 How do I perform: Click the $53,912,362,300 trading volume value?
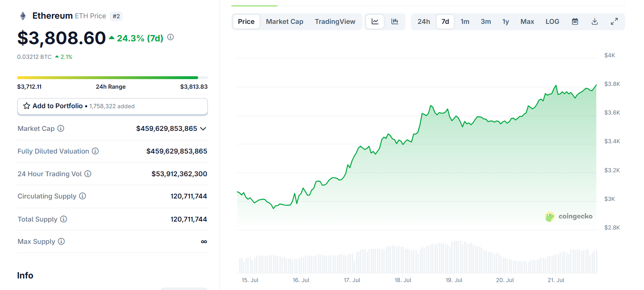(x=179, y=174)
